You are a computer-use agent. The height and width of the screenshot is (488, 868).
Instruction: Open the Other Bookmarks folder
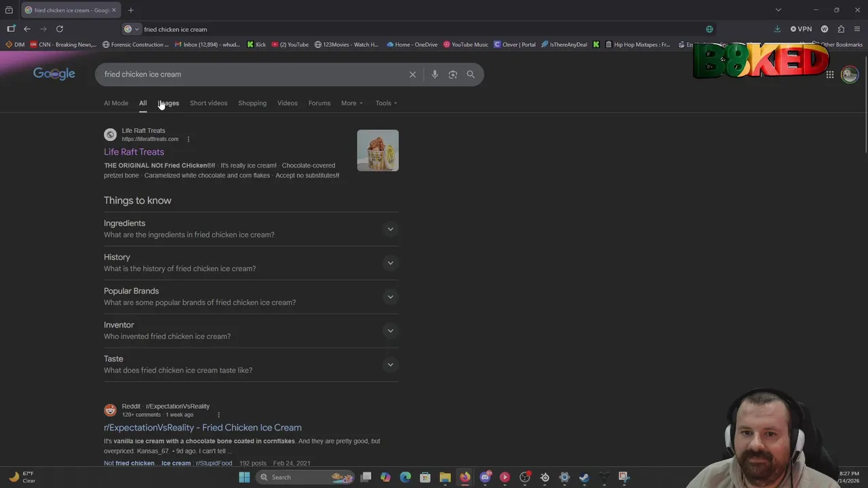[x=837, y=45]
